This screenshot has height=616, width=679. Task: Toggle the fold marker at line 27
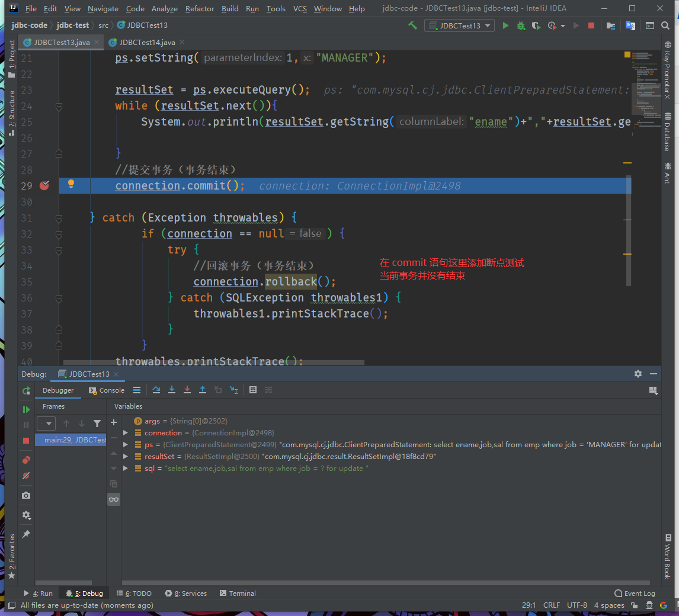(59, 153)
